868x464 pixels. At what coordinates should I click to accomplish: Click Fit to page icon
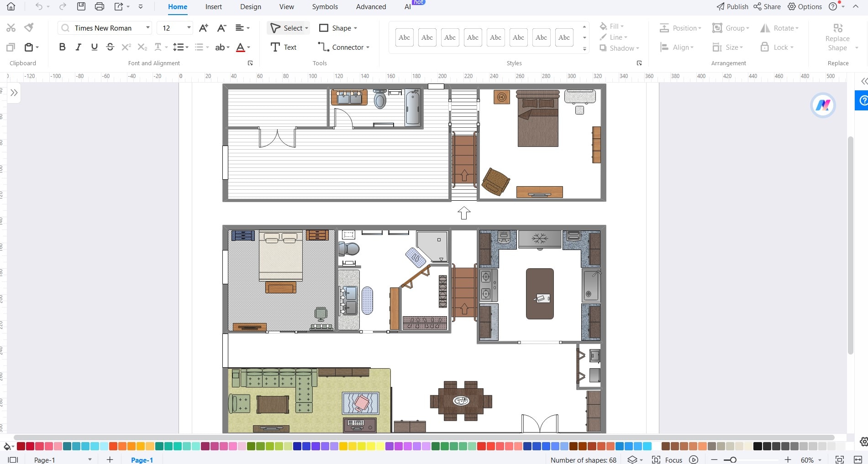tap(839, 459)
